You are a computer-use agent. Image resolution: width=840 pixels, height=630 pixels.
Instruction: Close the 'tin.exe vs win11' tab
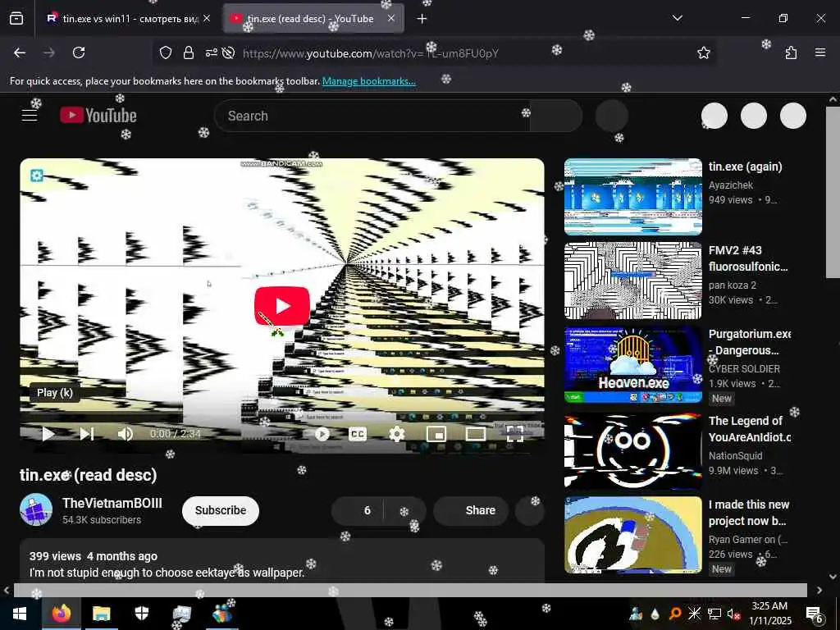(207, 19)
